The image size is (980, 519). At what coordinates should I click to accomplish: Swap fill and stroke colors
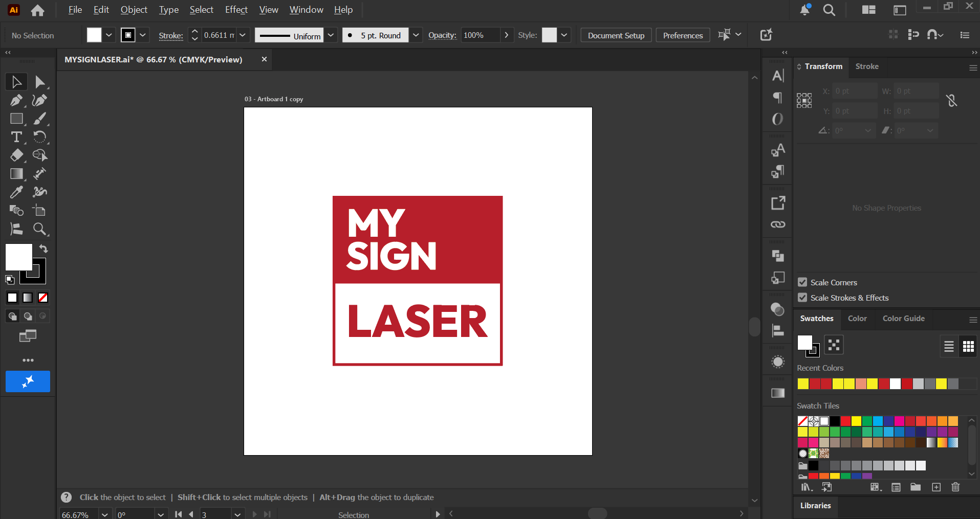pos(43,249)
